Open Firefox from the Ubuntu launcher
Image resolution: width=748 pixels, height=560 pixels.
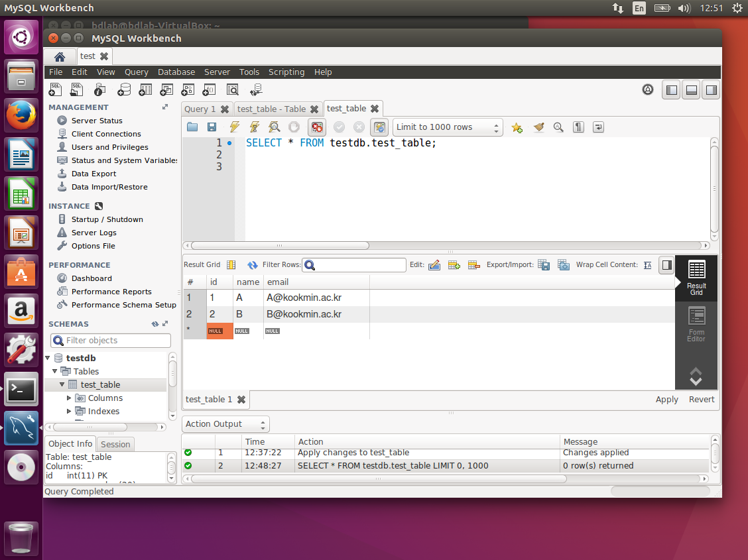(21, 115)
